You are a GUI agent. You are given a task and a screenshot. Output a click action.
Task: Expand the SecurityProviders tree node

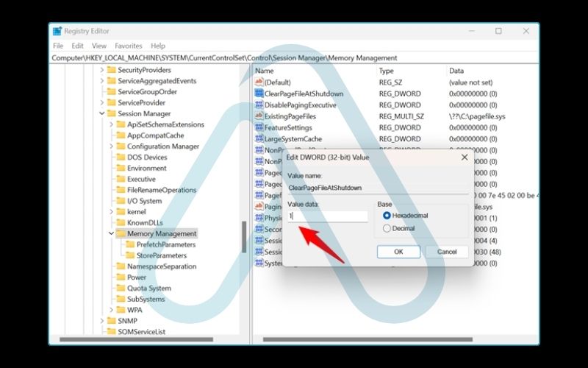[x=101, y=70]
